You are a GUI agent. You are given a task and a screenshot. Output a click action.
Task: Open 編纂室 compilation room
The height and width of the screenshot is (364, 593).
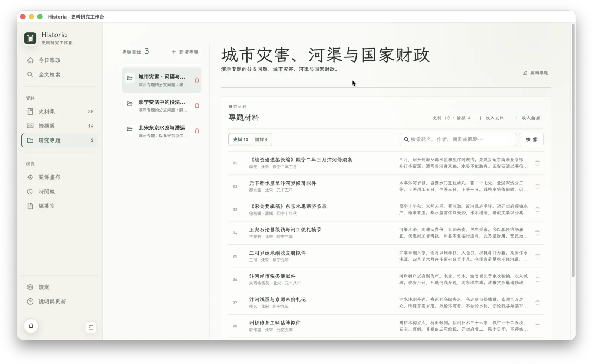[x=60, y=206]
